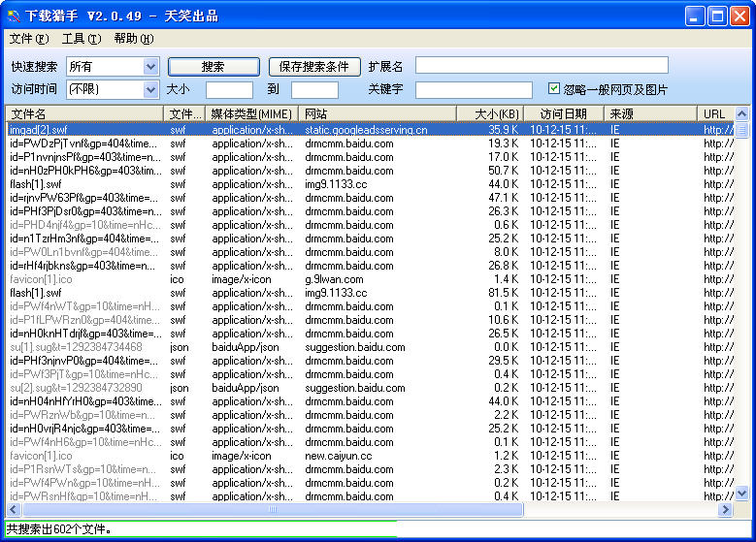
Task: Click the 50.7 K size cell
Action: [504, 171]
